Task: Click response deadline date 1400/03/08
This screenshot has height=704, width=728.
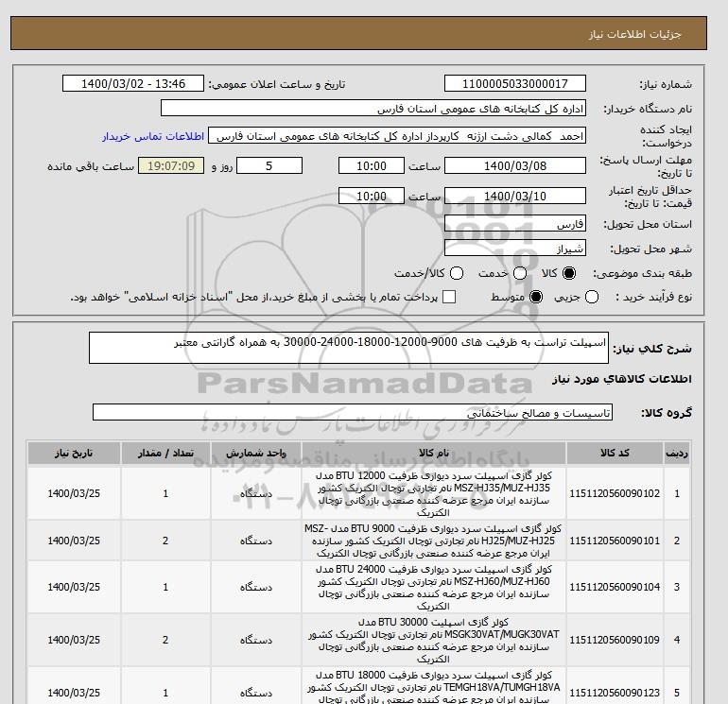Action: tap(515, 165)
